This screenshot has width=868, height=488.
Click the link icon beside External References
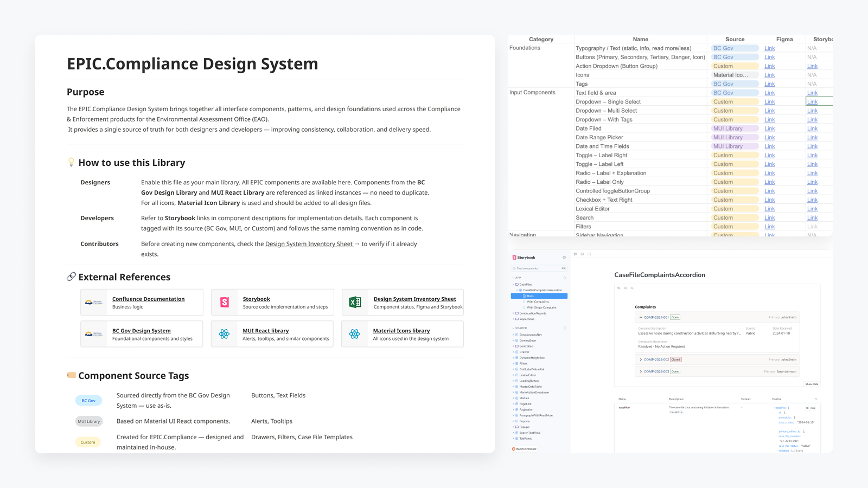click(71, 277)
